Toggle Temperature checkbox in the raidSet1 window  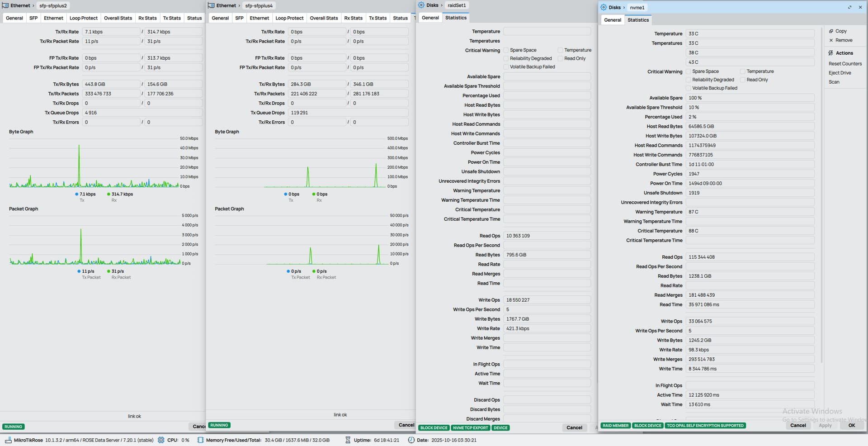point(561,50)
